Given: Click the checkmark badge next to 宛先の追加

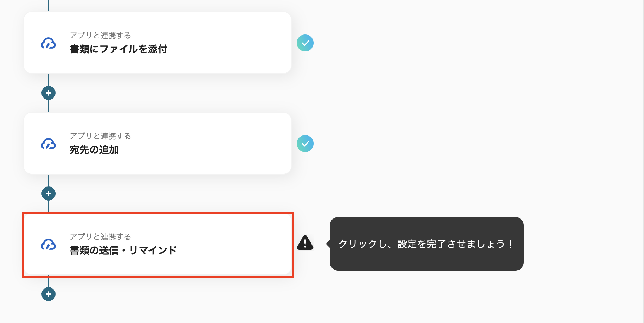Looking at the screenshot, I should click(305, 143).
